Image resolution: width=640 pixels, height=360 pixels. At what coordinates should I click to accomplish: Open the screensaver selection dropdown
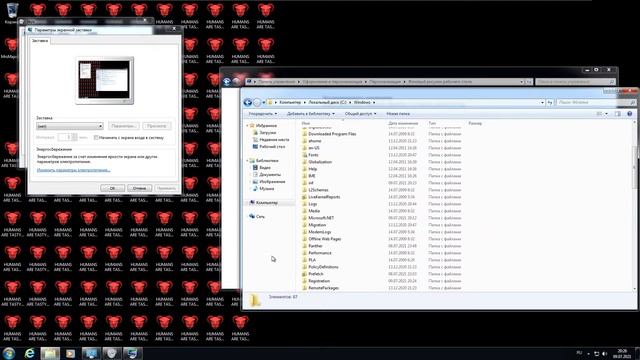coord(69,126)
